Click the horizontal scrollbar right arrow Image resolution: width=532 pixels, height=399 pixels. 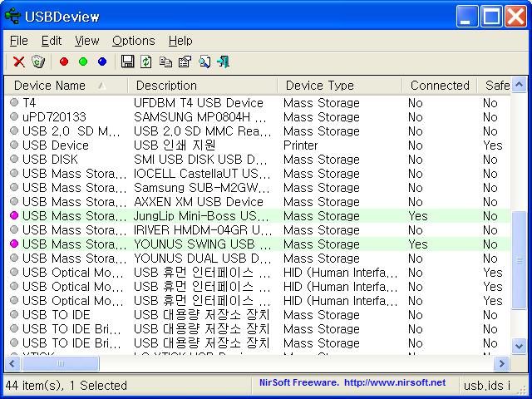point(501,364)
